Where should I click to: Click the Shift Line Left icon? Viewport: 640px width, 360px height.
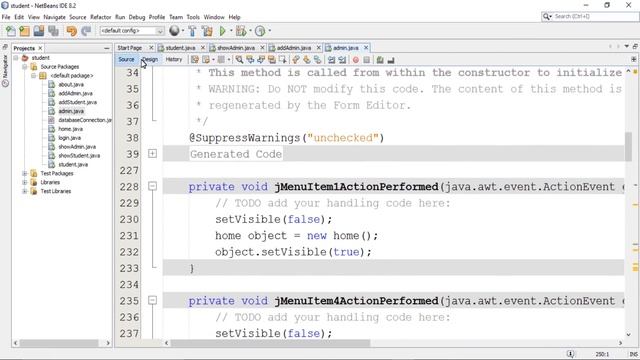331,60
